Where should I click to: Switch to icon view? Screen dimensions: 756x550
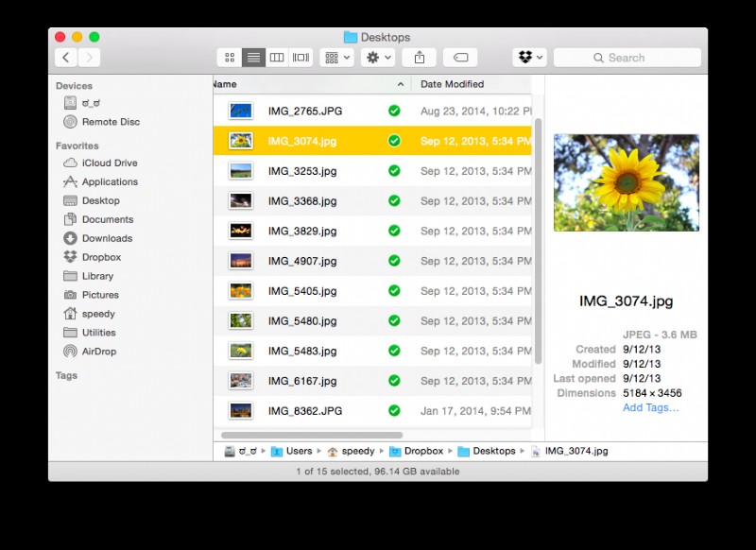229,57
